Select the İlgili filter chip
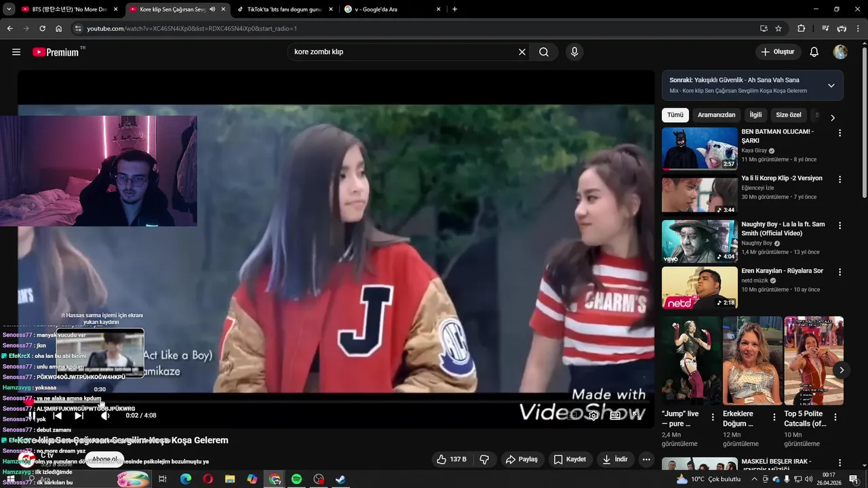Viewport: 868px width, 488px height. click(755, 115)
